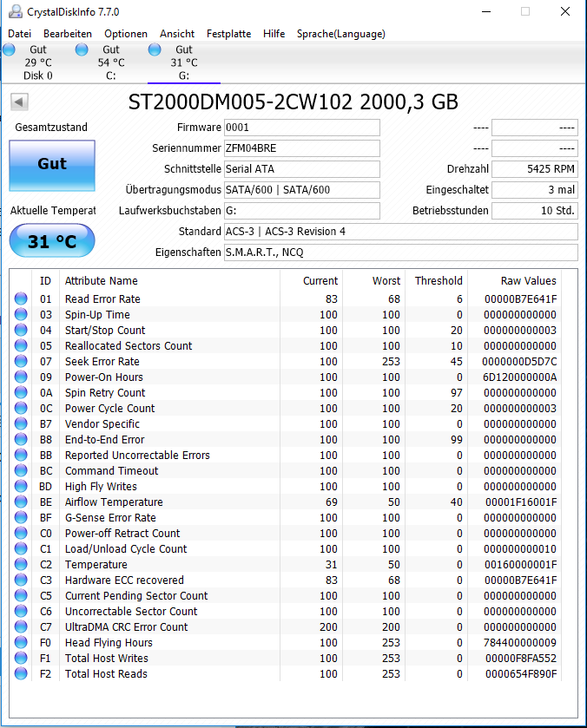
Task: Click the status icon for UltraDMA CRC Error Count
Action: [21, 626]
